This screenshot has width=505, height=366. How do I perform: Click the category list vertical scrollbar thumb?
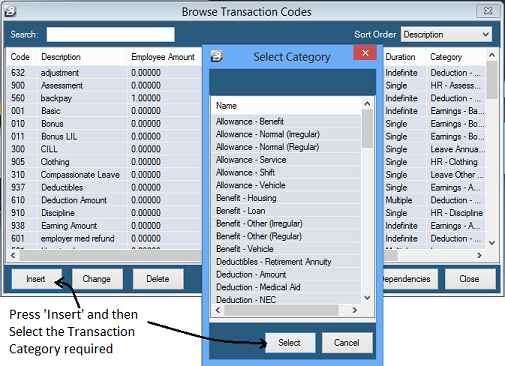367,129
